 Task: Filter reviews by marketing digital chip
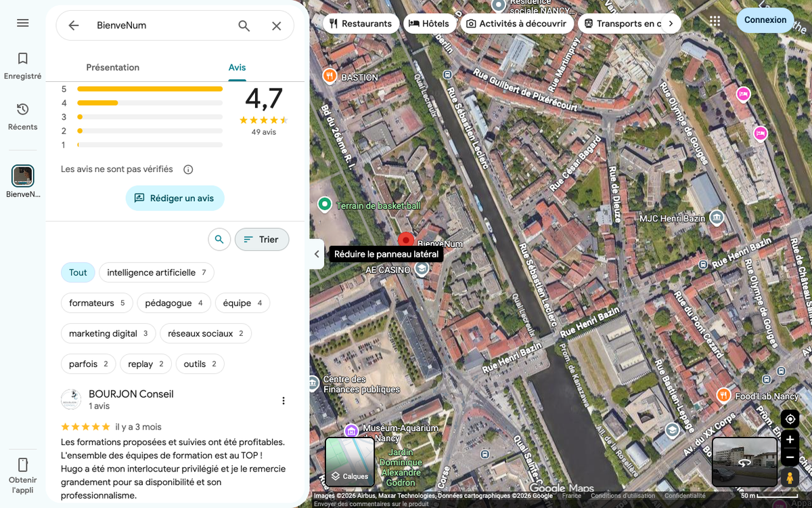coord(108,333)
